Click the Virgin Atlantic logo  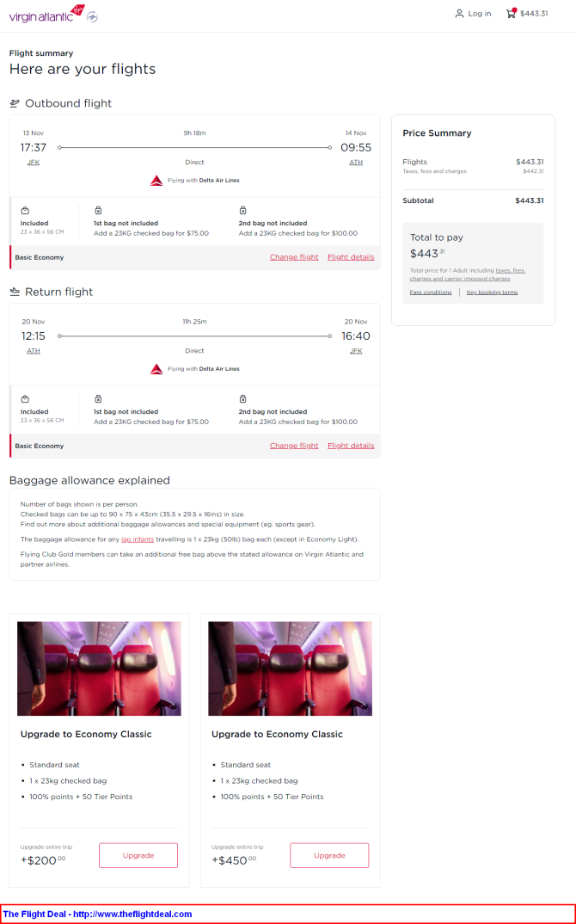[47, 14]
